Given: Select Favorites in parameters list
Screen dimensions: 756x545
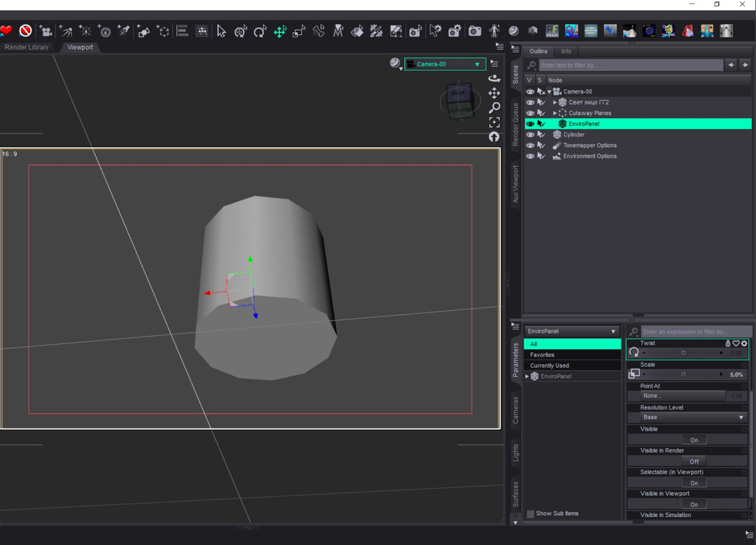Looking at the screenshot, I should (573, 355).
